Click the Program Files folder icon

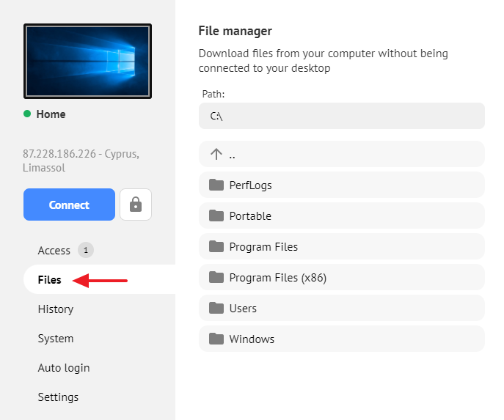click(216, 246)
